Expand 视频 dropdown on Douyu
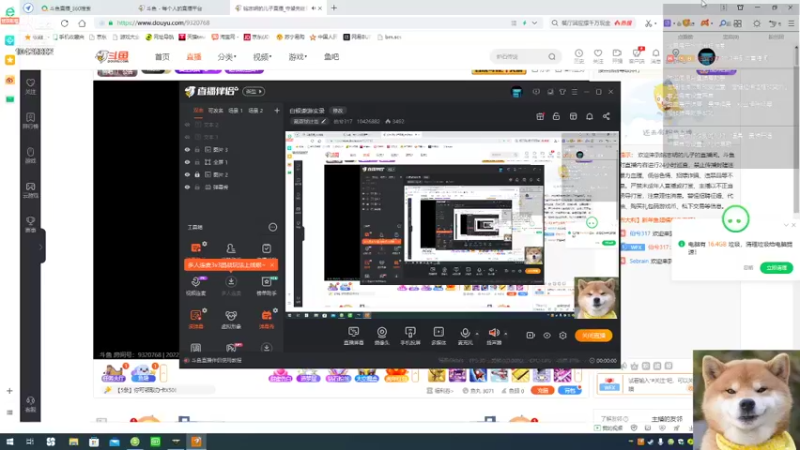Viewport: 800px width, 450px height. point(262,57)
